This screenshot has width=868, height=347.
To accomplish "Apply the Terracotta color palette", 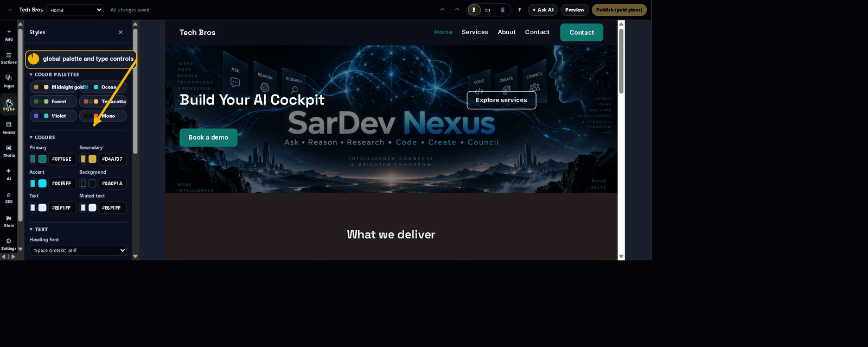I will [103, 102].
